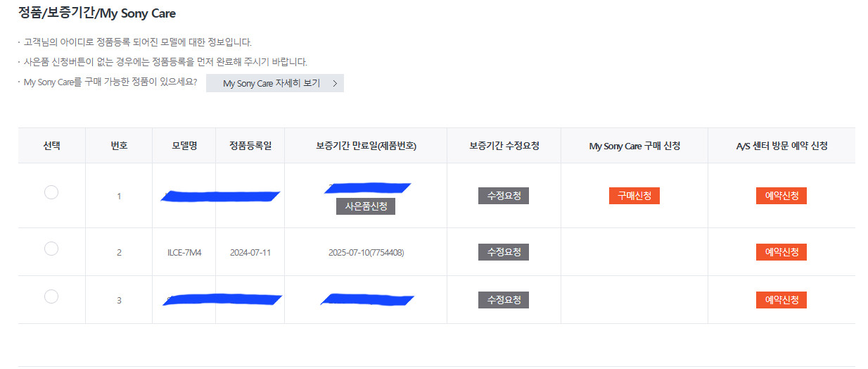
Task: Click the 보증기간 수정요청 column header
Action: coord(504,146)
